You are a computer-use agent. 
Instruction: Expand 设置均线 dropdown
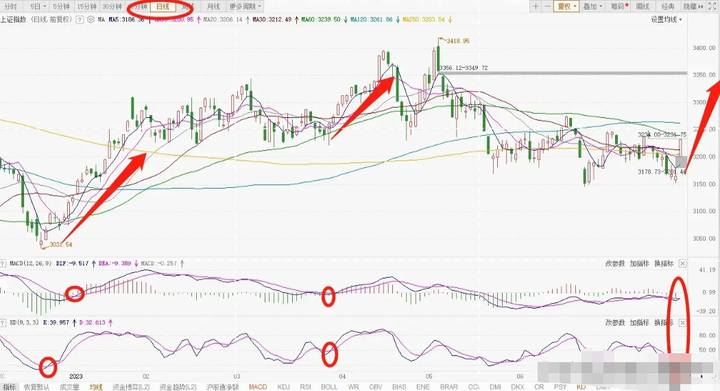[666, 20]
